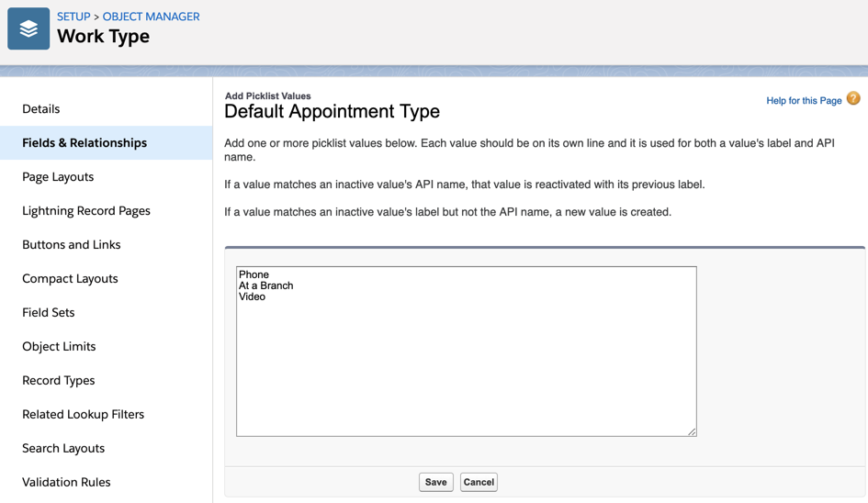Select Fields & Relationships in sidebar
This screenshot has height=503, width=868.
[x=107, y=143]
